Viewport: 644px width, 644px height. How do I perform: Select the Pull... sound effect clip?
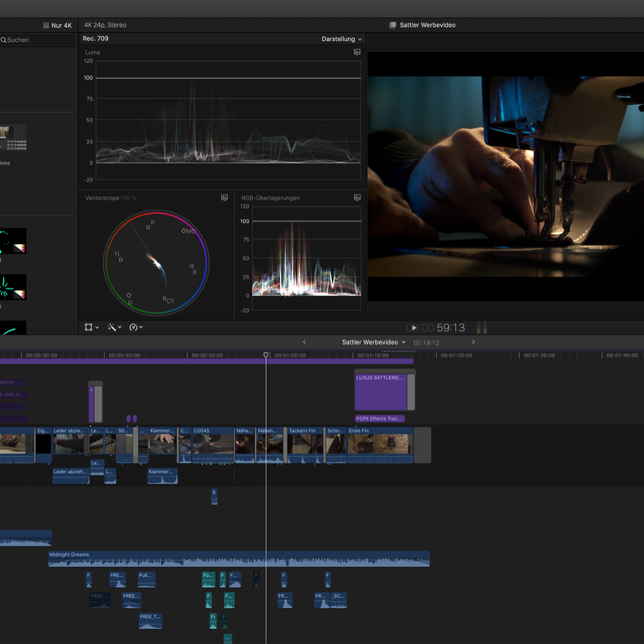click(146, 579)
